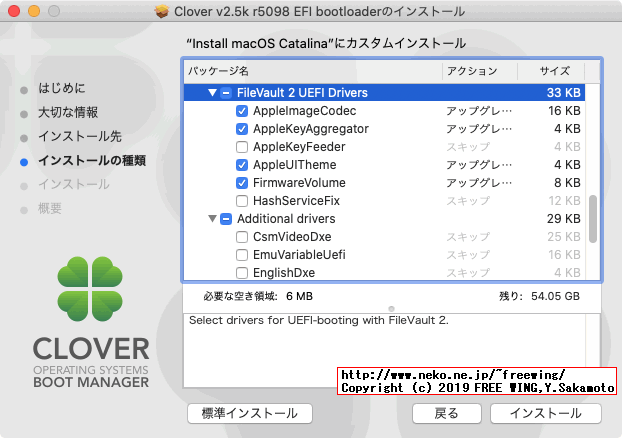Click the HashServiceFix package name
This screenshot has width=622, height=438.
click(296, 201)
